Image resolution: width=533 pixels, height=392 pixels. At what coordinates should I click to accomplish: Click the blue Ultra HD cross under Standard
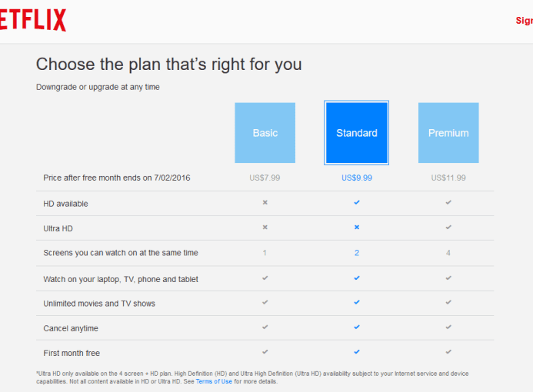pyautogui.click(x=357, y=228)
